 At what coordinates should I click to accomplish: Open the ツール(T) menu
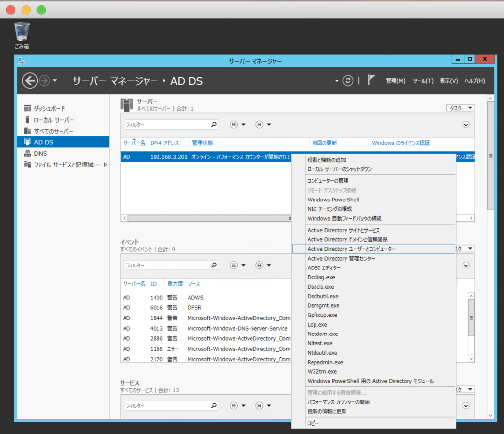pyautogui.click(x=423, y=81)
